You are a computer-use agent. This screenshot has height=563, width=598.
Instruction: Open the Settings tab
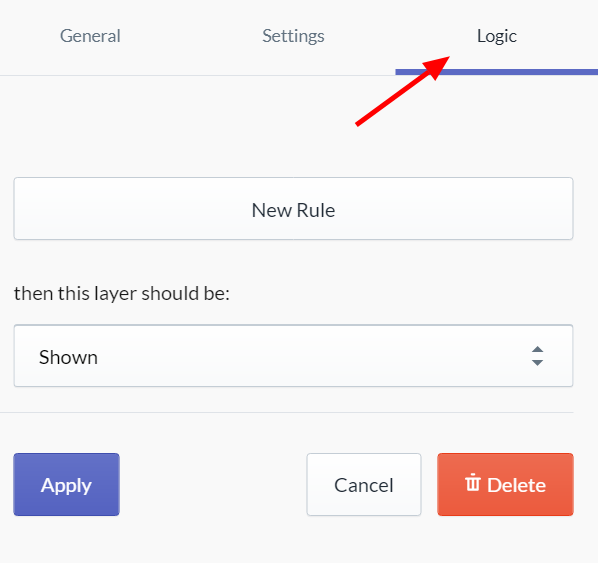point(293,36)
